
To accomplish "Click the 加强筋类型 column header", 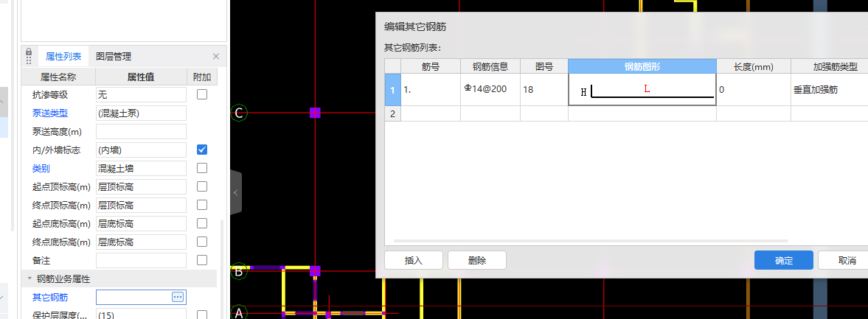I will click(829, 67).
